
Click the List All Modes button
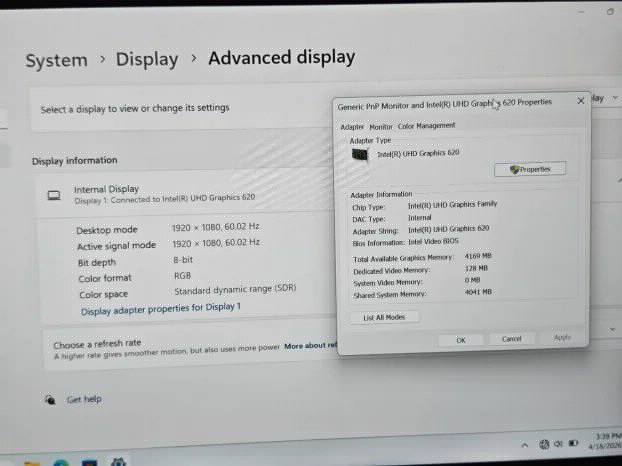click(x=384, y=317)
